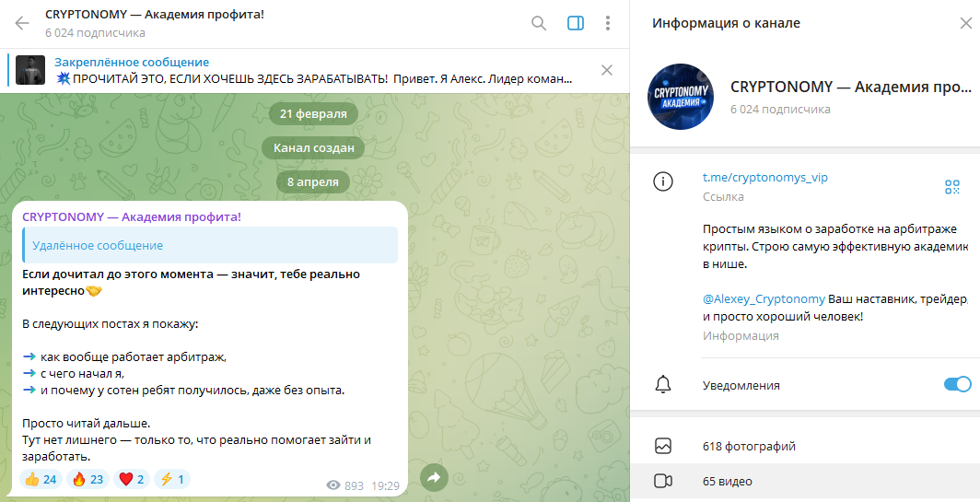
Task: Click the purple channel name in message
Action: coord(131,217)
